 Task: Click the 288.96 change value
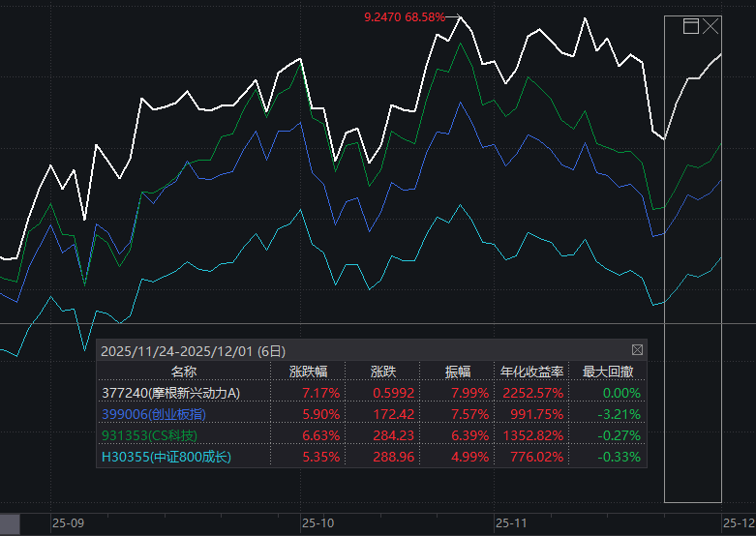pos(393,457)
